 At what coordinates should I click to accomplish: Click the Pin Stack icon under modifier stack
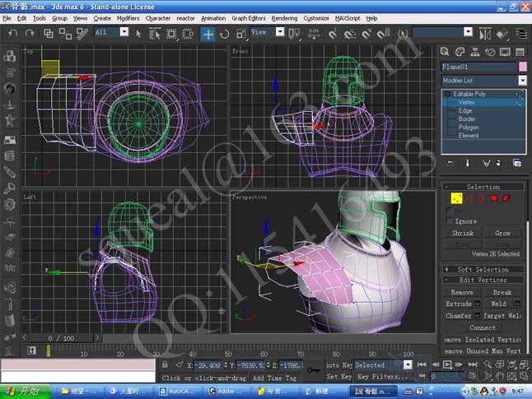pyautogui.click(x=450, y=163)
